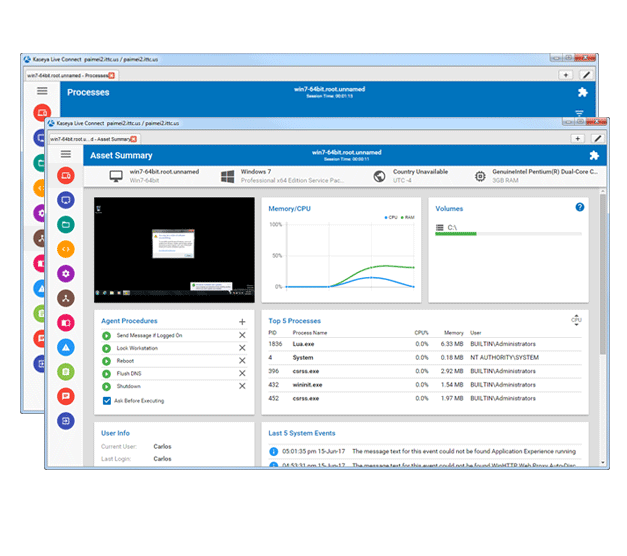Image resolution: width=627 pixels, height=556 pixels.
Task: Remove Shutdown procedure with X
Action: pos(242,386)
